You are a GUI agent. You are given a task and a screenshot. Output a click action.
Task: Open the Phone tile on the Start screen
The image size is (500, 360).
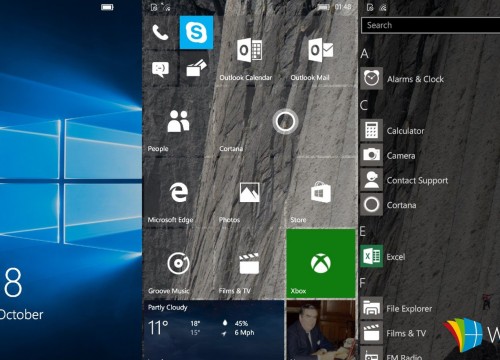point(160,32)
